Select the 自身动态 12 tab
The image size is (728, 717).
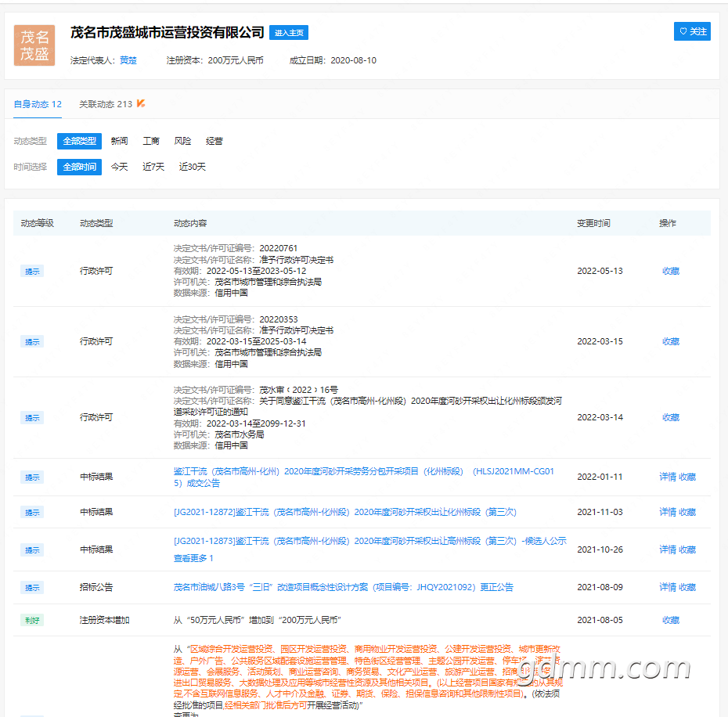(38, 104)
